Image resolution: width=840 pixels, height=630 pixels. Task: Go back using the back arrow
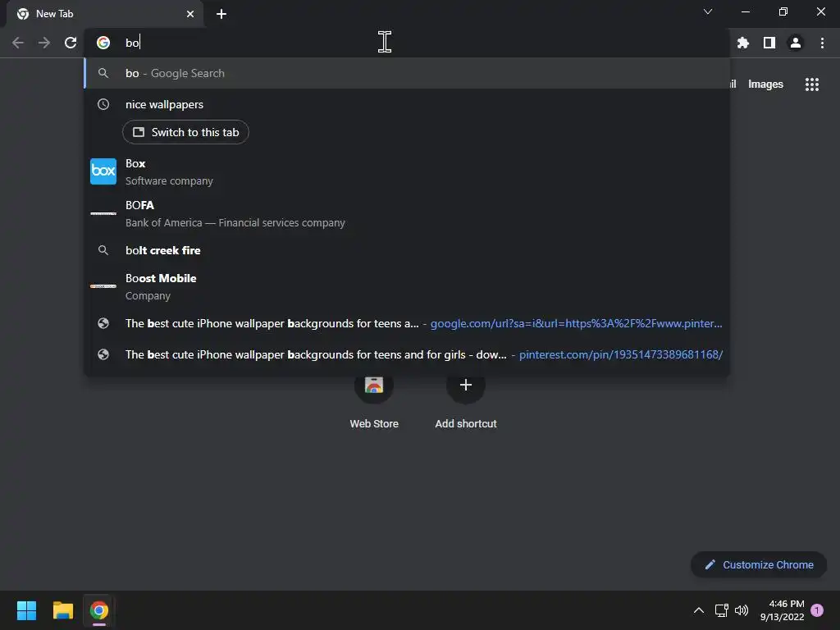[18, 43]
